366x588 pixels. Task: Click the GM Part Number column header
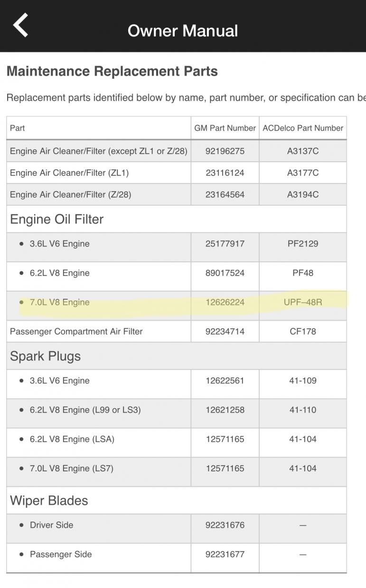click(x=225, y=128)
